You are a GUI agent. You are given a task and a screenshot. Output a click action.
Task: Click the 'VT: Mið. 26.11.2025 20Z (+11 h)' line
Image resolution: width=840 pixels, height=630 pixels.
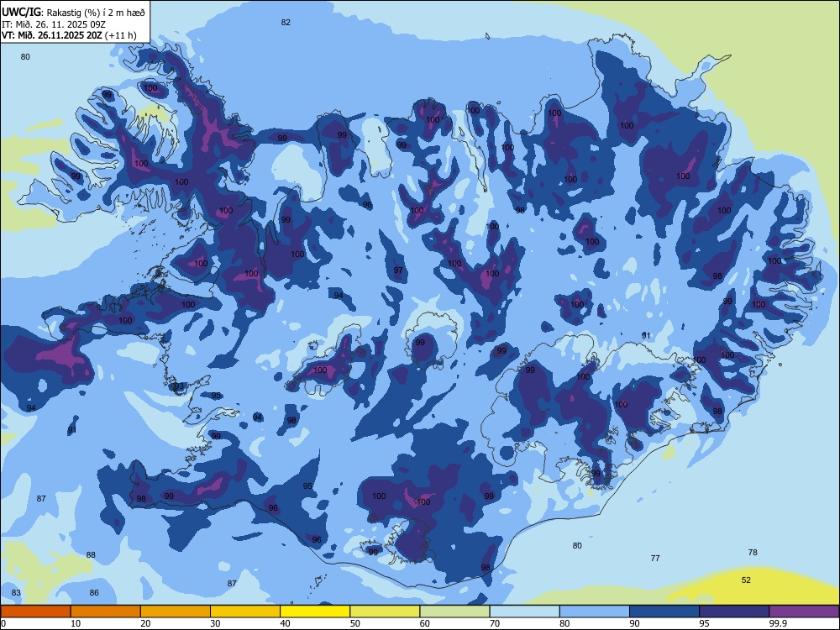[69, 35]
